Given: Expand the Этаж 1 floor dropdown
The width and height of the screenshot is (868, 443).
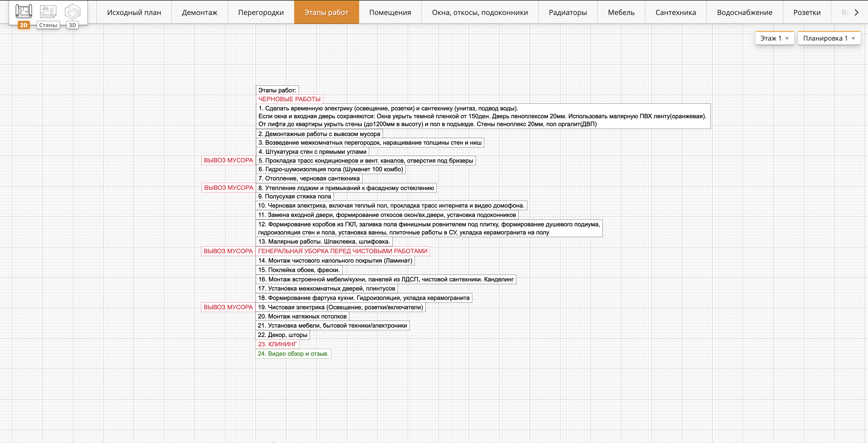Looking at the screenshot, I should pyautogui.click(x=774, y=38).
